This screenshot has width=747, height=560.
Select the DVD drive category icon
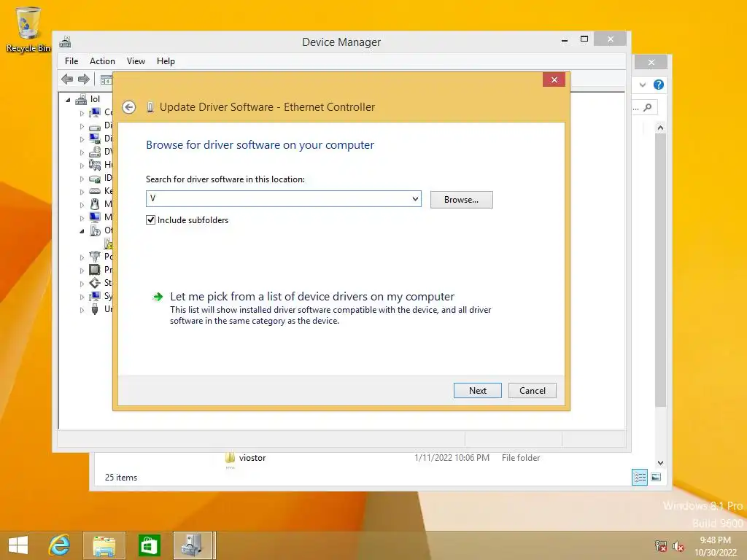95,152
